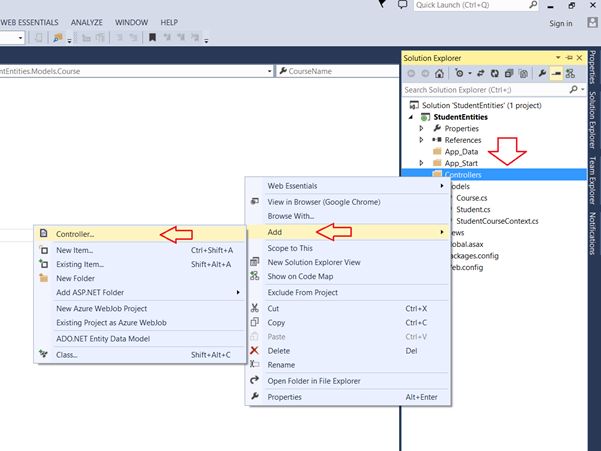The height and width of the screenshot is (451, 601).
Task: Expand the Properties node in the tree
Action: (421, 128)
